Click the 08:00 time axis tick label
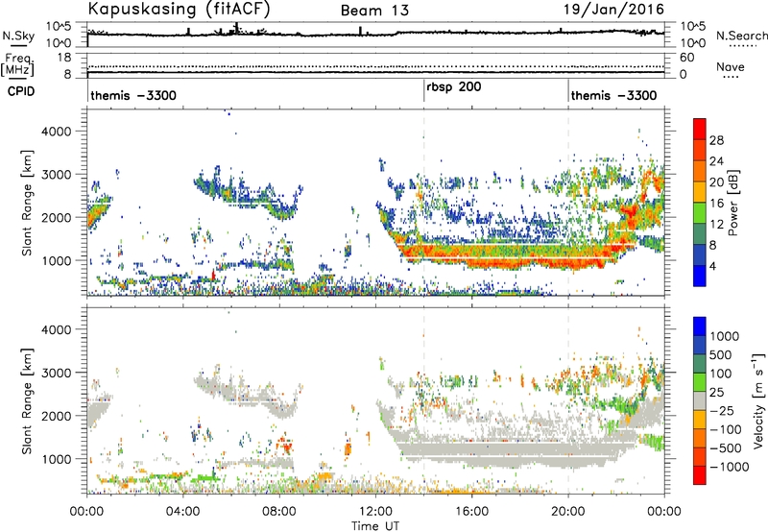768x532 pixels. point(279,512)
